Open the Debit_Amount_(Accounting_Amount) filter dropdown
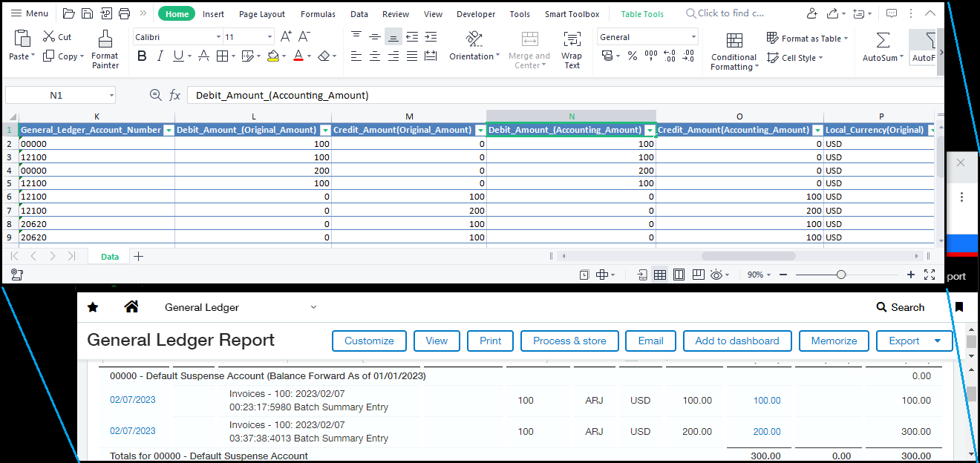Screen dimensions: 980x463 coord(650,130)
